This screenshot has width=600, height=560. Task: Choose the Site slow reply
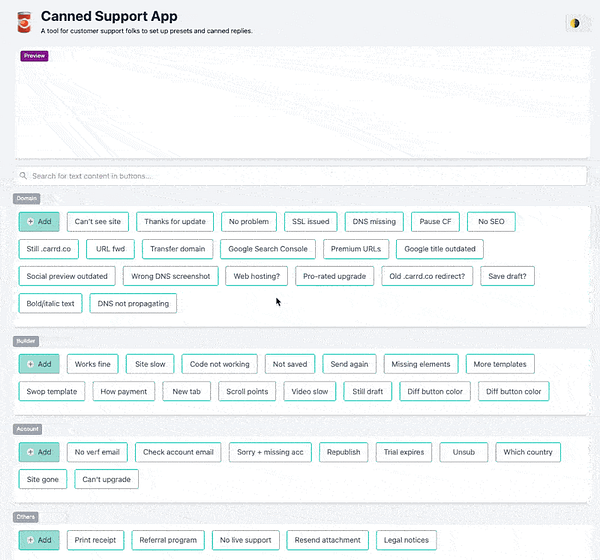(150, 364)
